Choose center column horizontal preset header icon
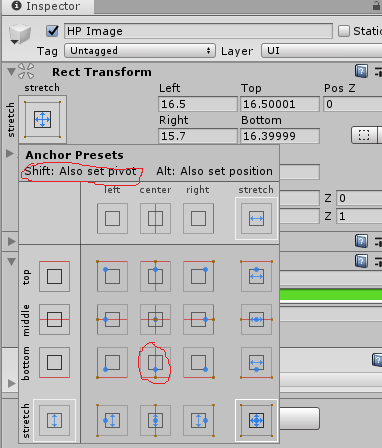 click(155, 219)
